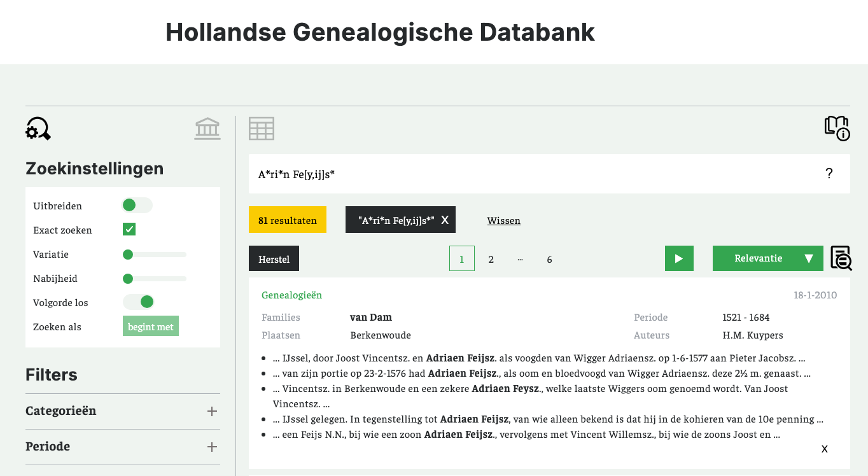The height and width of the screenshot is (476, 868).
Task: Uncheck the Exact zoeken checkbox
Action: (129, 229)
